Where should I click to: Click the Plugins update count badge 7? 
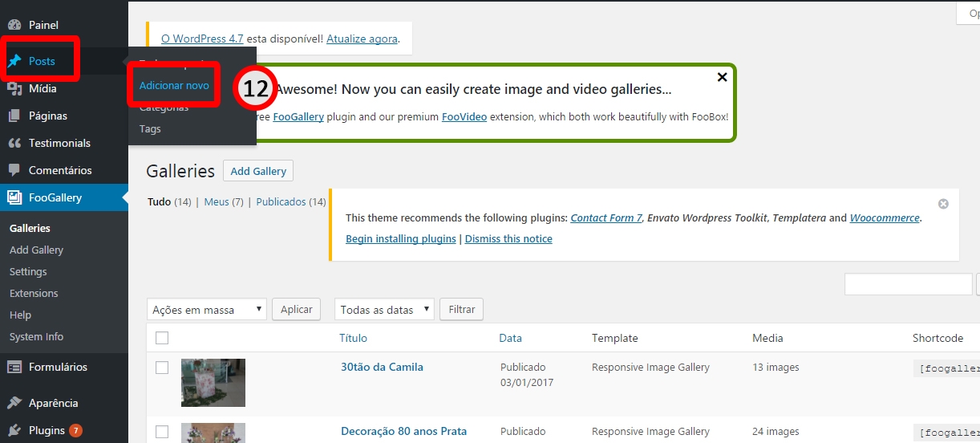tap(75, 430)
